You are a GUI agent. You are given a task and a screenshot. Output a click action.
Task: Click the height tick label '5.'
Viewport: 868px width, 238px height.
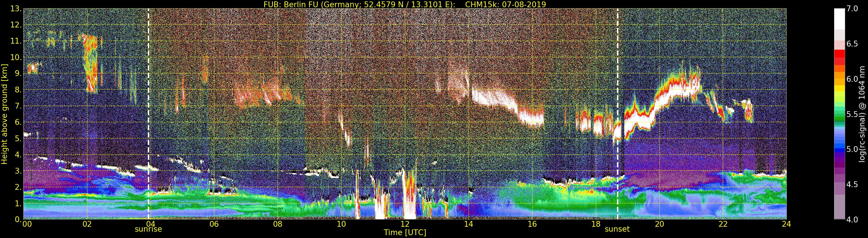[x=18, y=138]
